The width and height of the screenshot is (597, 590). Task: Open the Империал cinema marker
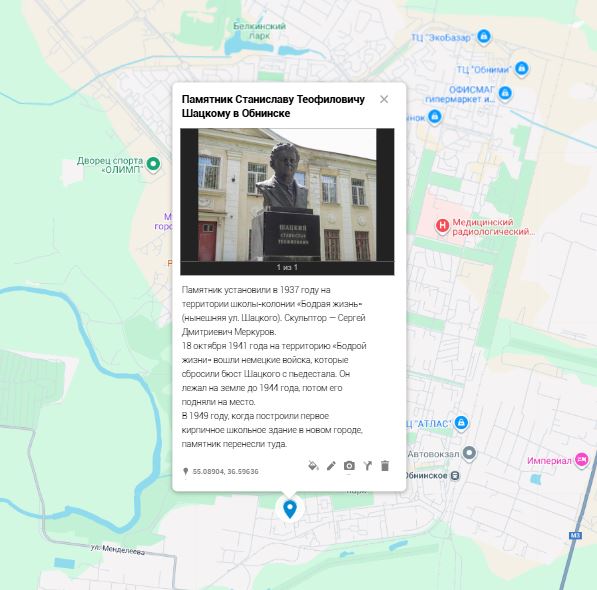coord(581,461)
